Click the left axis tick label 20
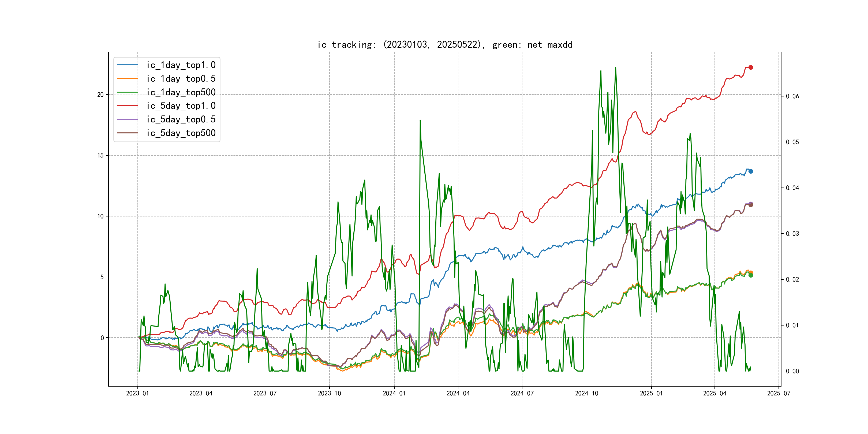This screenshot has width=868, height=434. pos(100,95)
